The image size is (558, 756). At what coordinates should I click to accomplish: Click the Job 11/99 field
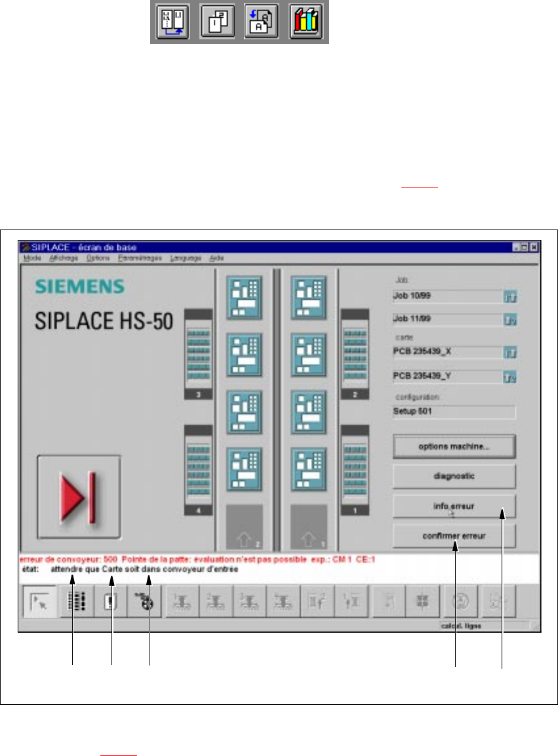(x=448, y=319)
